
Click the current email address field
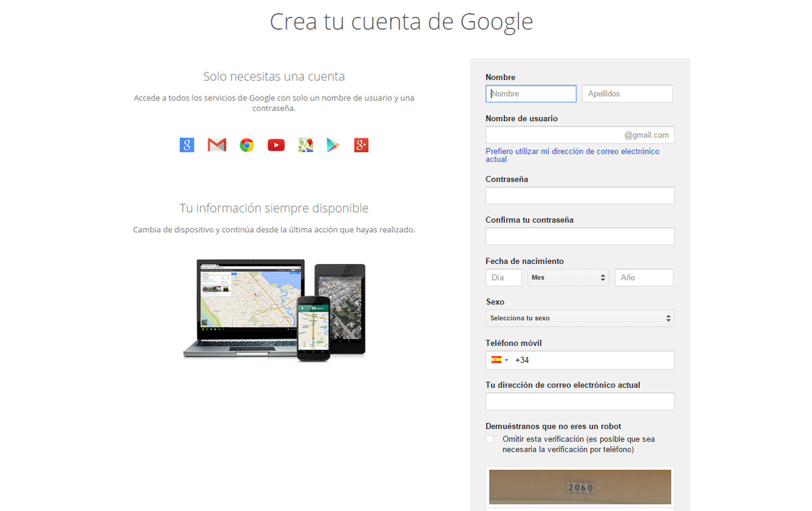[580, 401]
